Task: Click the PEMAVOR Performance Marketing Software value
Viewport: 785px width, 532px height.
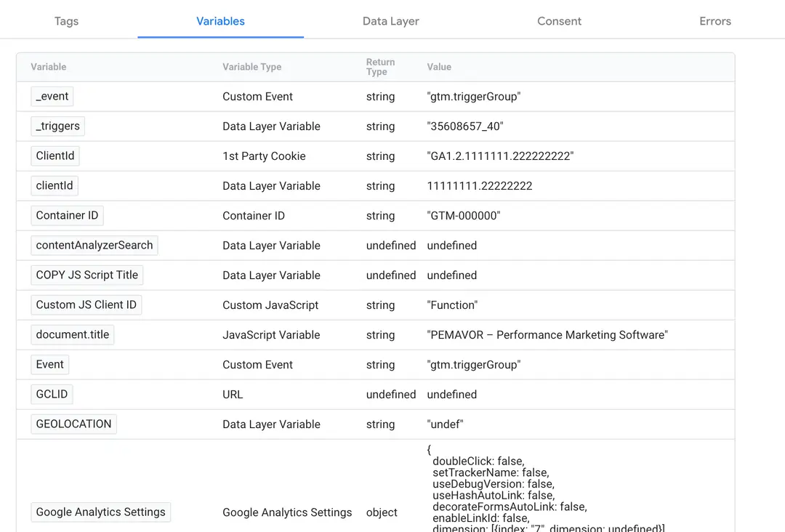Action: (x=547, y=335)
